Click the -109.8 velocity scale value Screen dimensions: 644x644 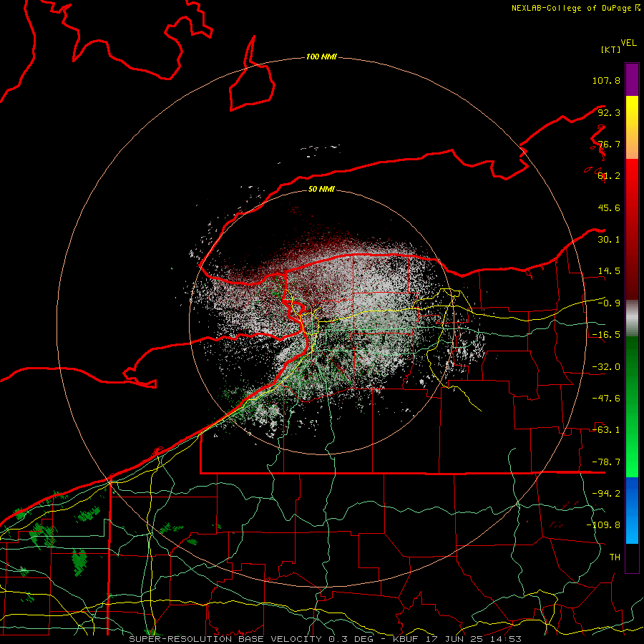603,525
